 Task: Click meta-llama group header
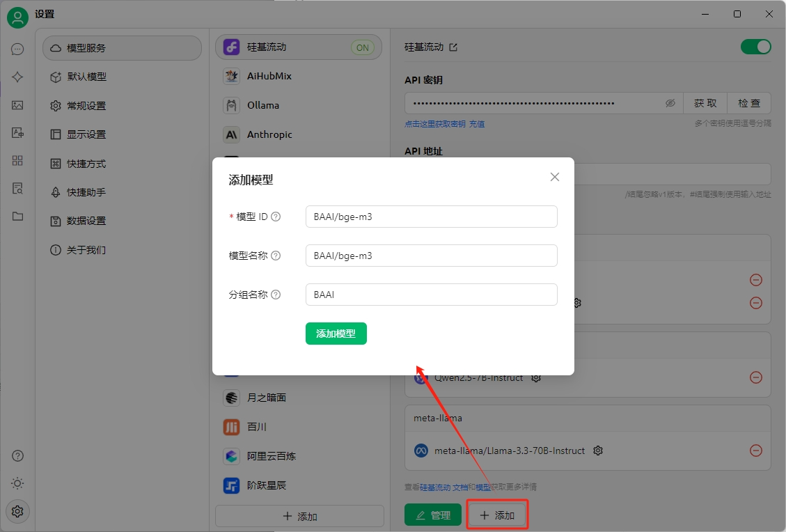588,418
